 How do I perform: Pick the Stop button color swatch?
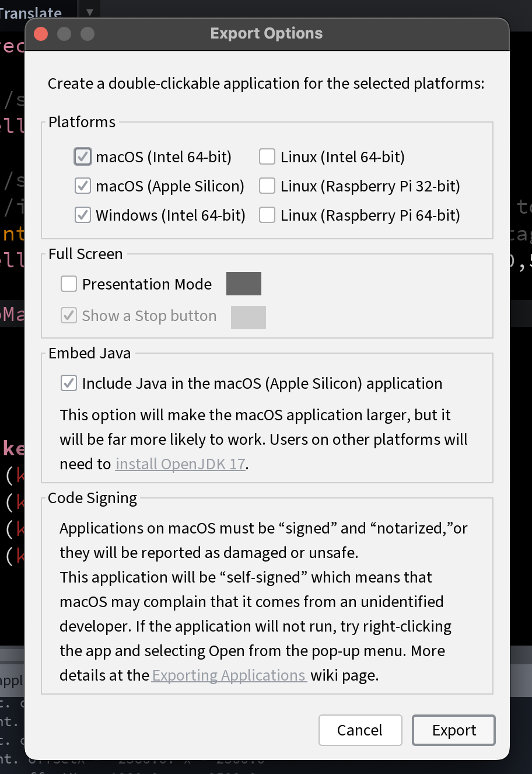coord(249,318)
